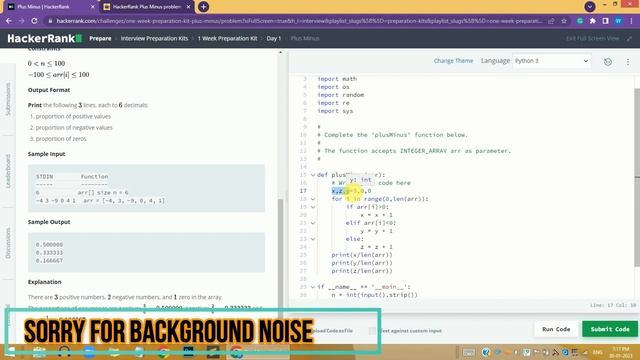This screenshot has height=360, width=640.
Task: View site info via the address bar lock icon
Action: pyautogui.click(x=50, y=21)
